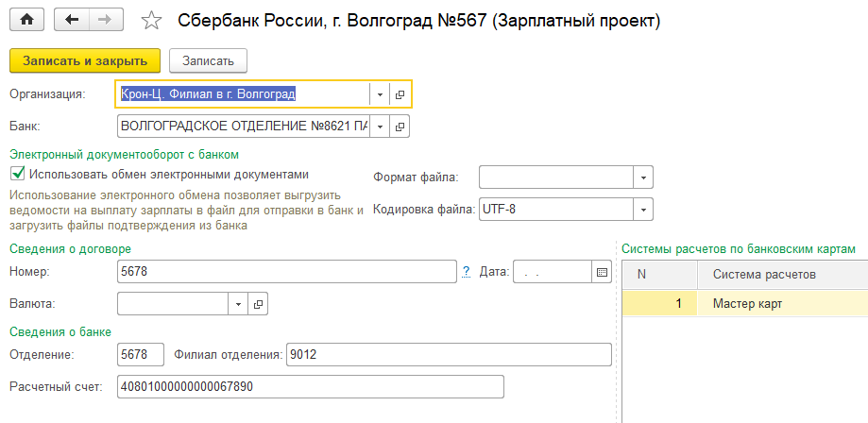Screen dimensions: 868x423
Task: Open the Организация record with its open icon
Action: [x=400, y=94]
